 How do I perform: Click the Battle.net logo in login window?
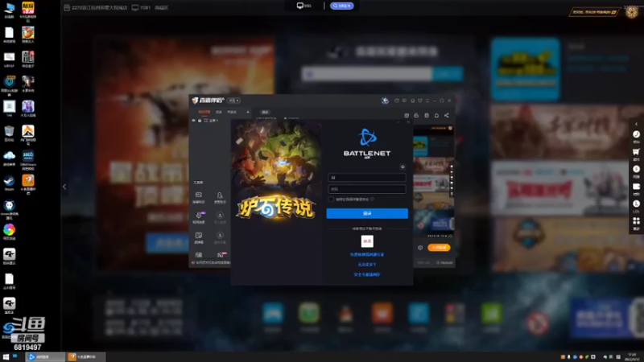(367, 143)
